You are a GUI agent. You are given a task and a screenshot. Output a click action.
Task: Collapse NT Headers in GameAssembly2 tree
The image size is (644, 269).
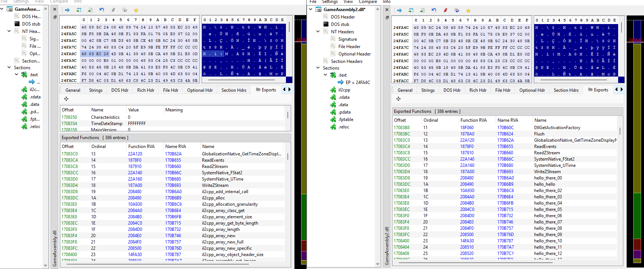(318, 31)
